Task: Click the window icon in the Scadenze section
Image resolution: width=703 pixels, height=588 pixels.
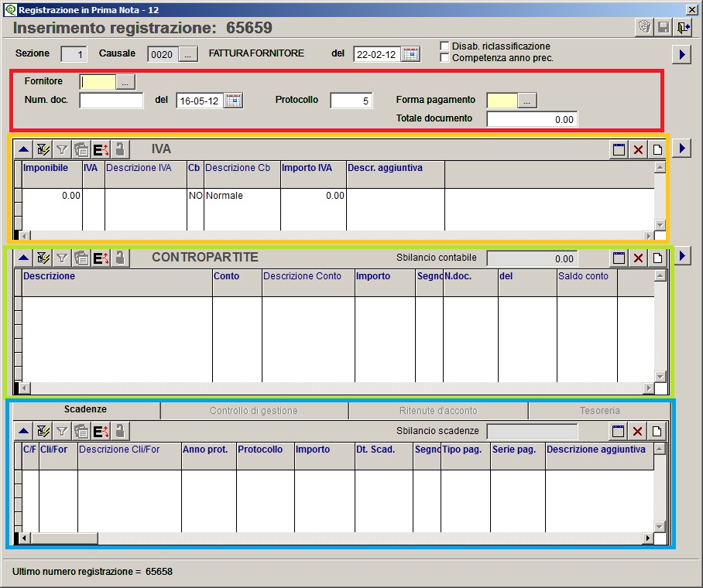Action: pyautogui.click(x=618, y=431)
